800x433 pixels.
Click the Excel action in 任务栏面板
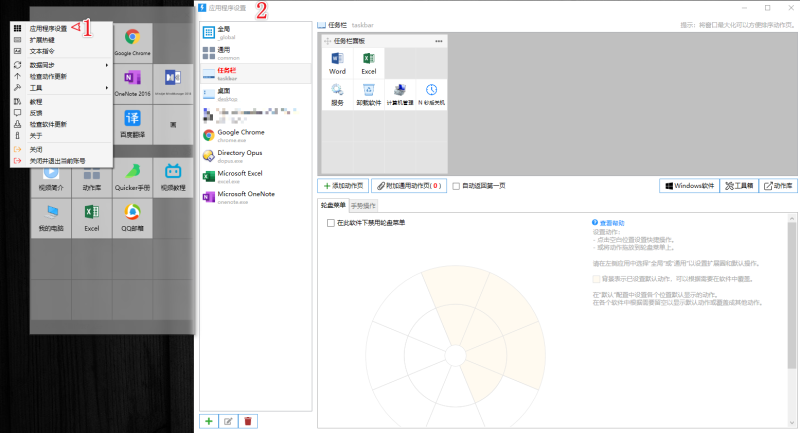tap(368, 63)
